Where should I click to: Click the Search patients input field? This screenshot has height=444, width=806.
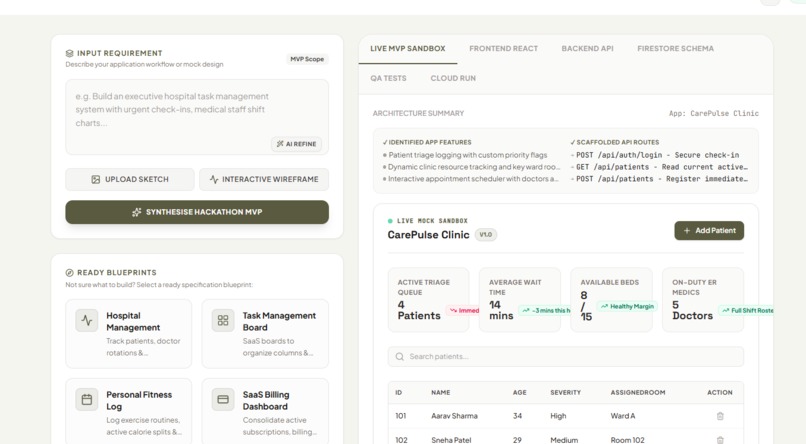(x=565, y=356)
